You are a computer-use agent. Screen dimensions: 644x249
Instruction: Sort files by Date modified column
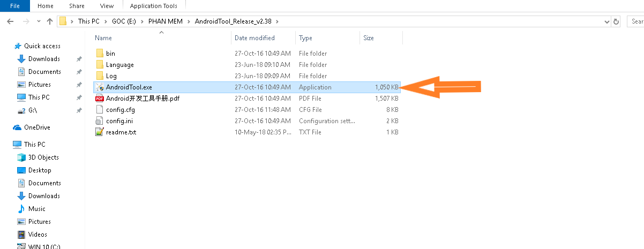254,38
